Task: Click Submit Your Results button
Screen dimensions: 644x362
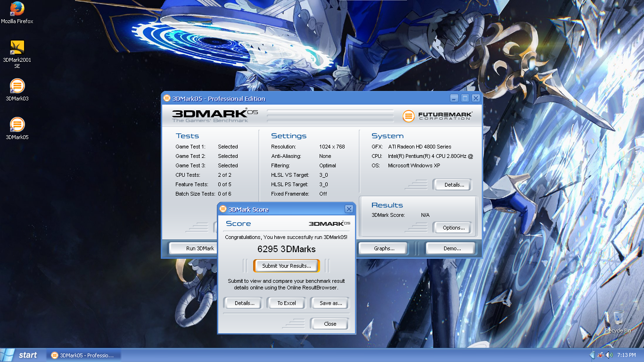Action: click(287, 266)
